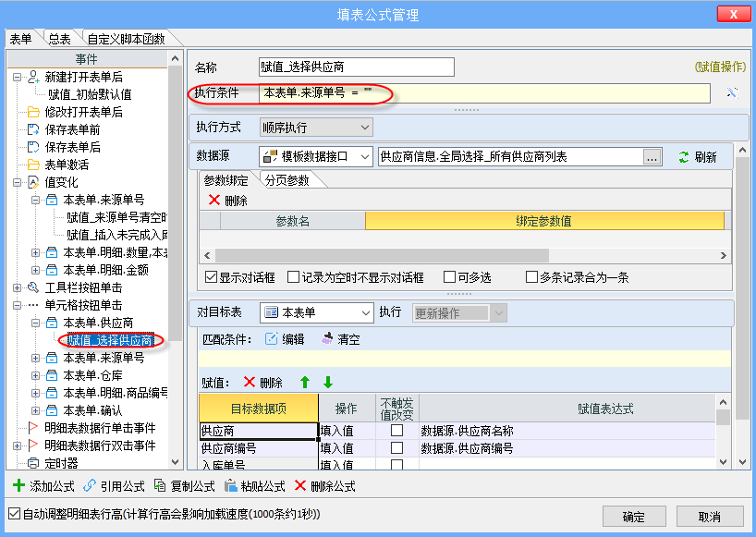Select 赋值_来源单号清空 tree item
Viewport: 756px width, 537px height.
117,217
